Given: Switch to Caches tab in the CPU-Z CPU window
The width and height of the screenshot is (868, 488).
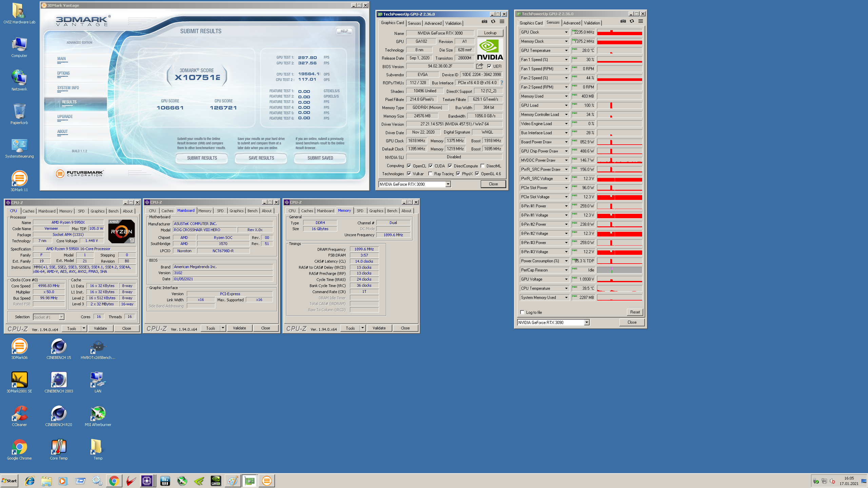Looking at the screenshot, I should pyautogui.click(x=28, y=211).
